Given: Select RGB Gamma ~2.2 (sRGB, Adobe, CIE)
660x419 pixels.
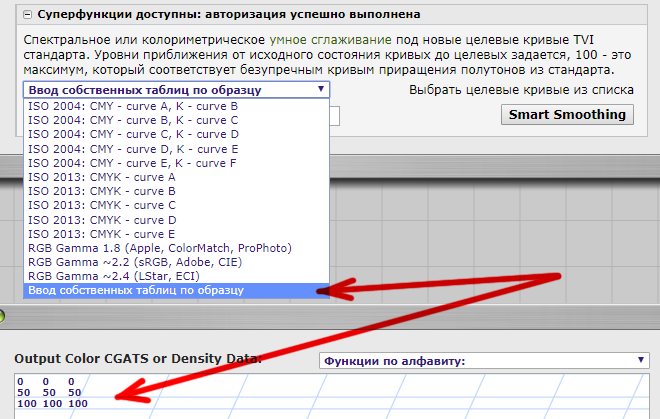Looking at the screenshot, I should pos(142,261).
